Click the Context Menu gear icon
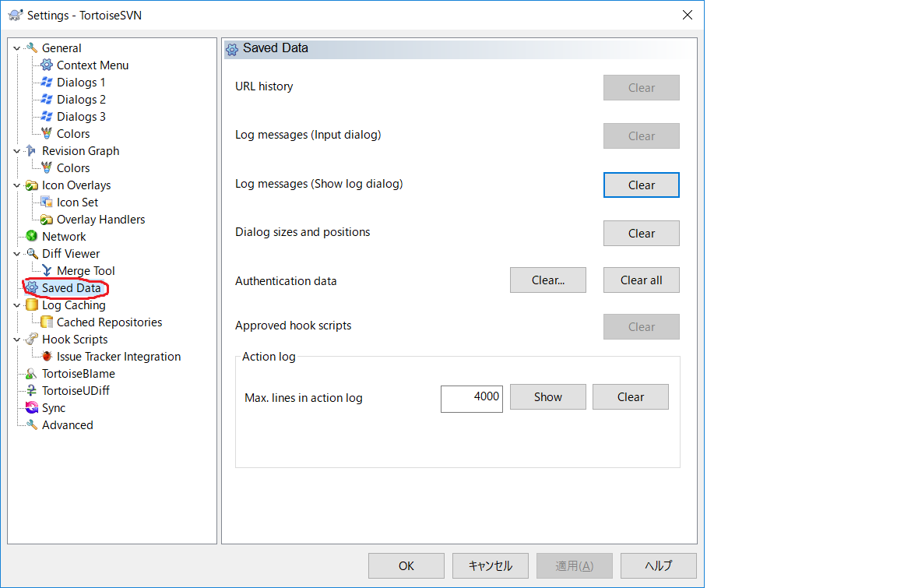This screenshot has width=897, height=588. (47, 65)
